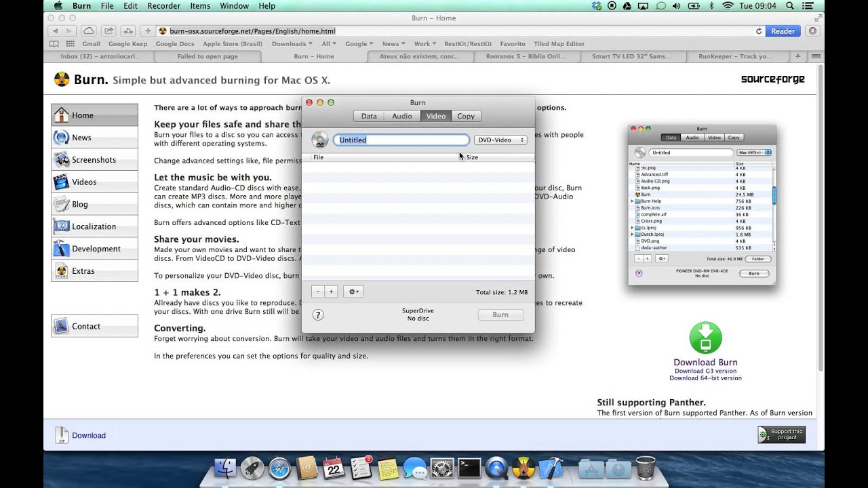Sort by the Size column header
Viewport: 868px width, 488px height.
498,157
